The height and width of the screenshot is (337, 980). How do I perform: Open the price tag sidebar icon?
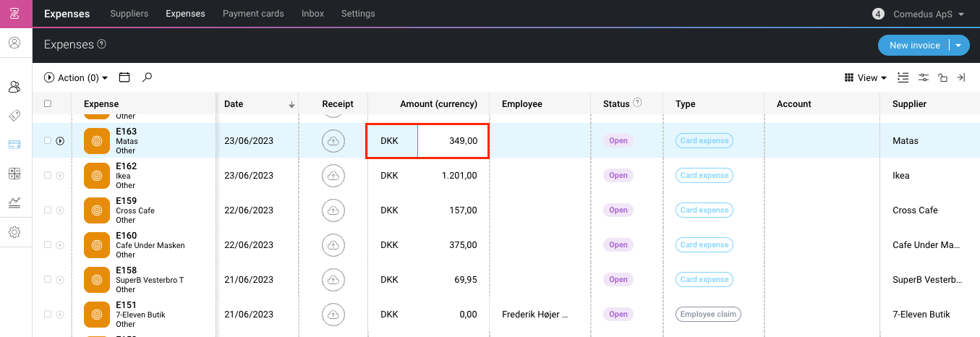[14, 116]
